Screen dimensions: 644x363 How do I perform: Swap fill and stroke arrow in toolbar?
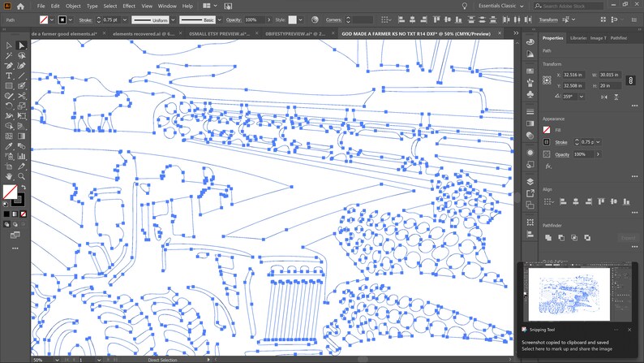click(x=24, y=188)
